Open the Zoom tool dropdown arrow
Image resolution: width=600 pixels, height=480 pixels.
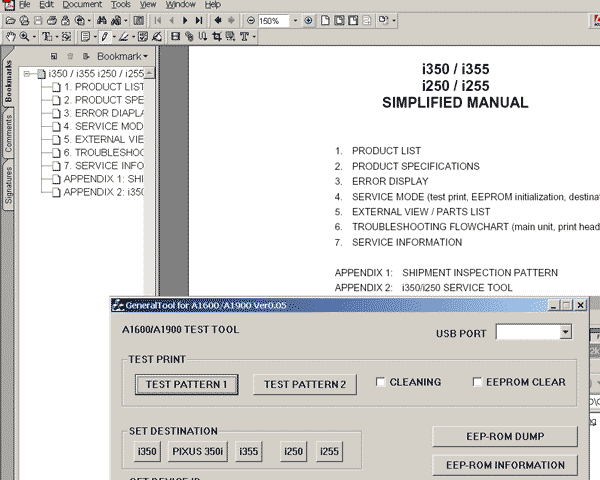[34, 37]
